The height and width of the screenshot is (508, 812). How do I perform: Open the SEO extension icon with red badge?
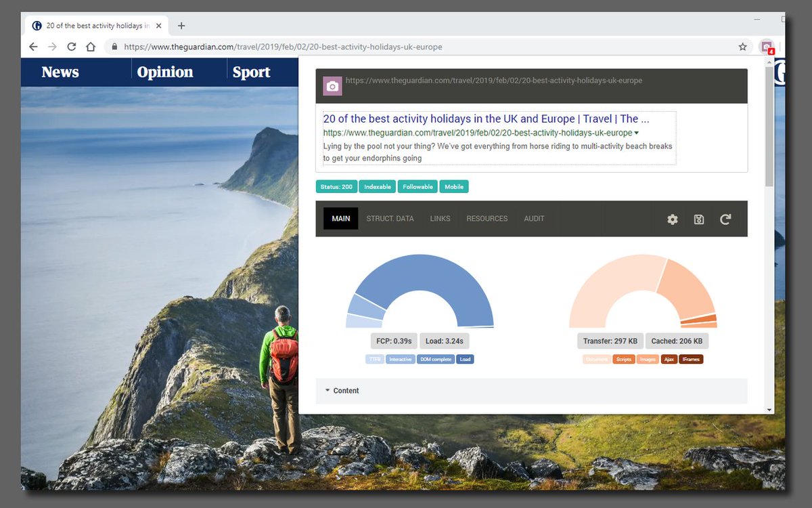(x=767, y=47)
